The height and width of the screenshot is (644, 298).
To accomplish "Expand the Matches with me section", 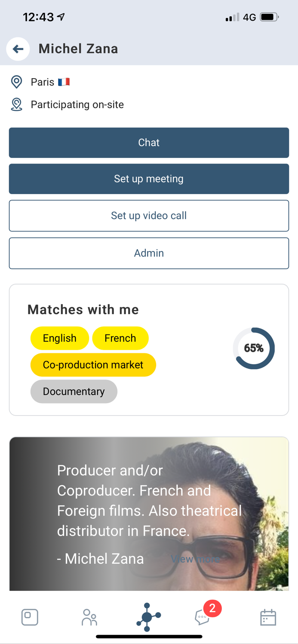I will point(83,310).
